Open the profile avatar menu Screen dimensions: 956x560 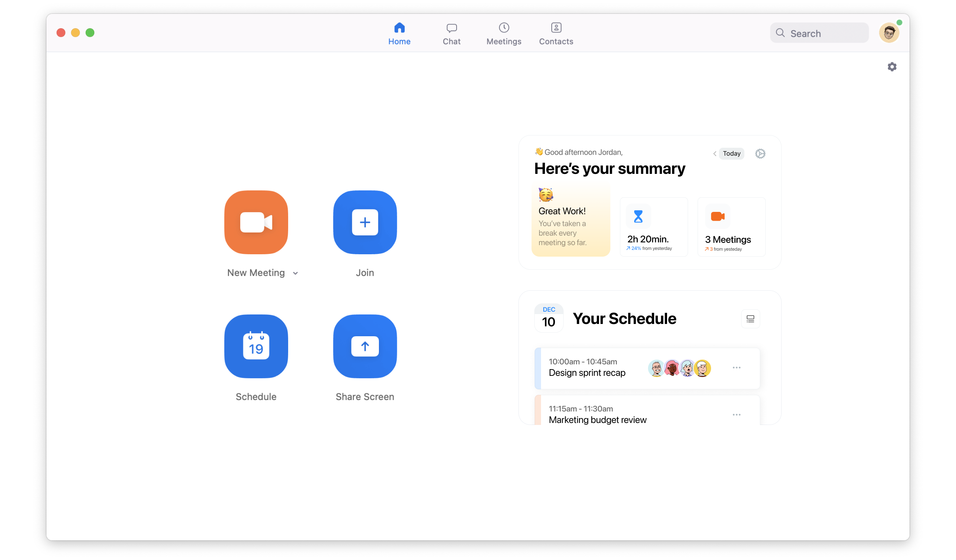pyautogui.click(x=889, y=33)
